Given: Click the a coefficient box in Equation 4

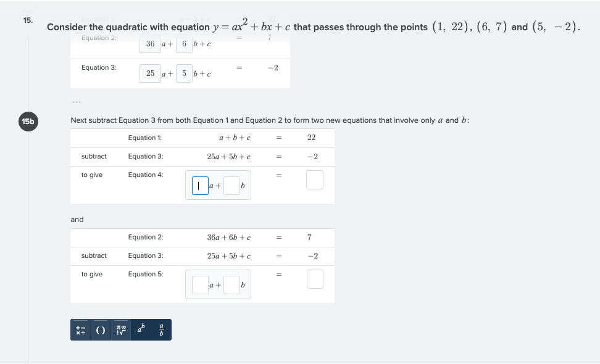Looking at the screenshot, I should pyautogui.click(x=199, y=184).
